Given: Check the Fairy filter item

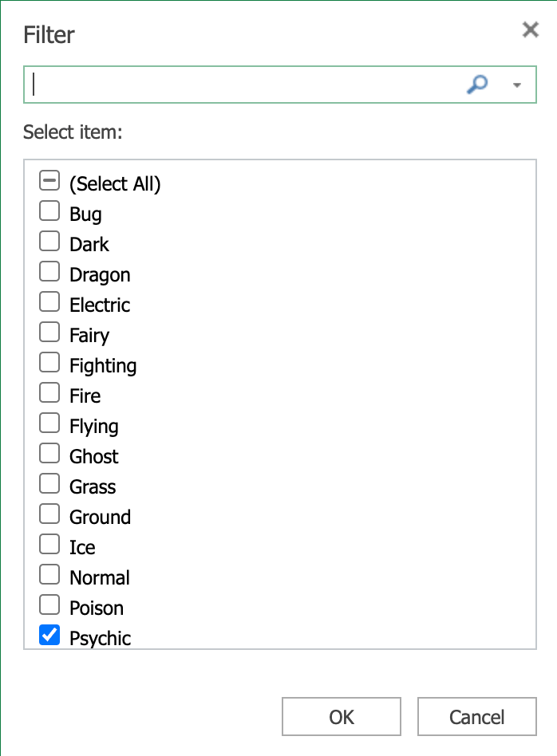Looking at the screenshot, I should pos(49,332).
